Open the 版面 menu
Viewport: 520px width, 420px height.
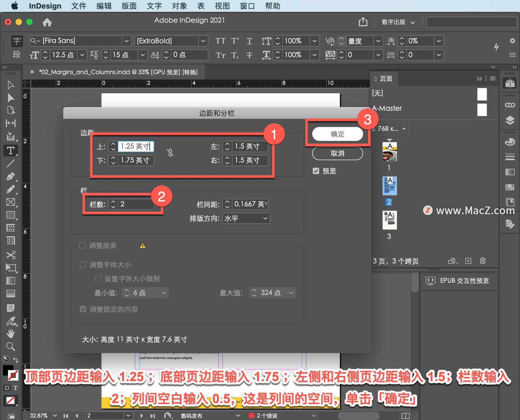(129, 6)
